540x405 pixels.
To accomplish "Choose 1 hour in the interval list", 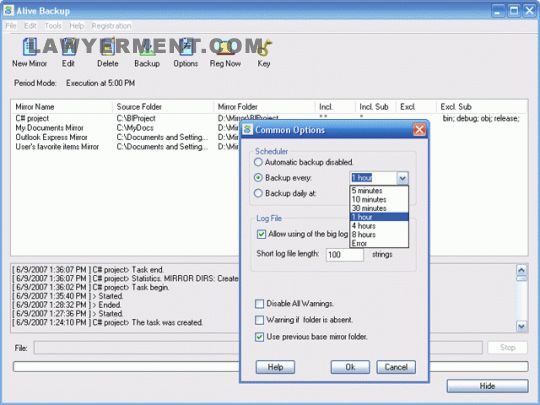I will (x=379, y=217).
